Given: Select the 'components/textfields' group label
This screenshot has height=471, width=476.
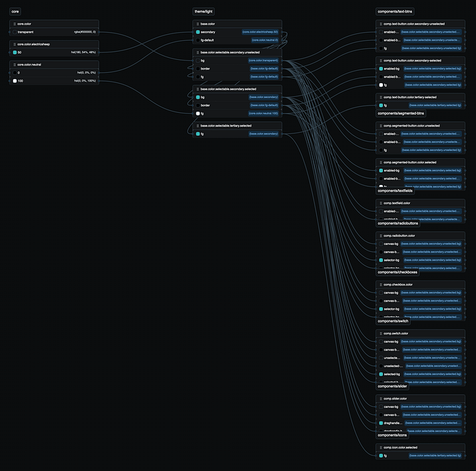Looking at the screenshot, I should coord(395,191).
